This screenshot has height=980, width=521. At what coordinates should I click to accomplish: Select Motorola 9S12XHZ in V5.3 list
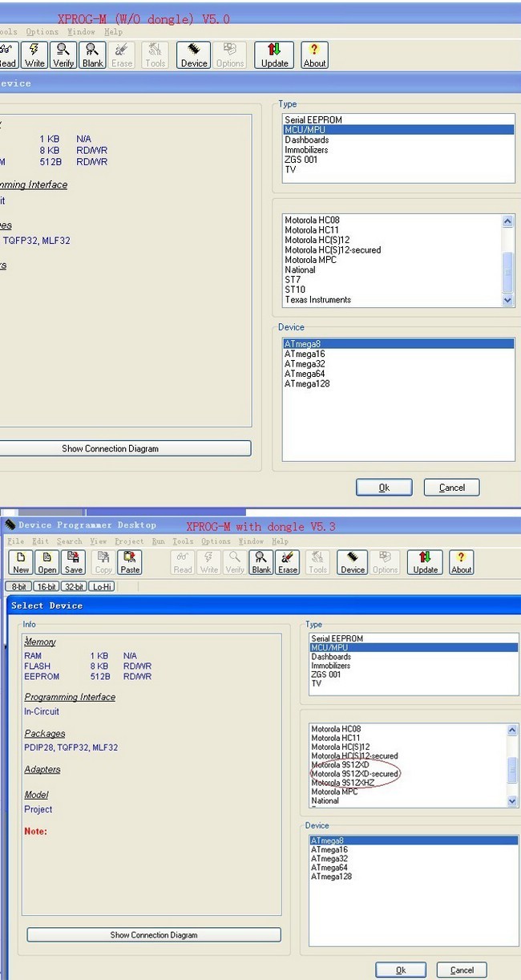click(408, 783)
